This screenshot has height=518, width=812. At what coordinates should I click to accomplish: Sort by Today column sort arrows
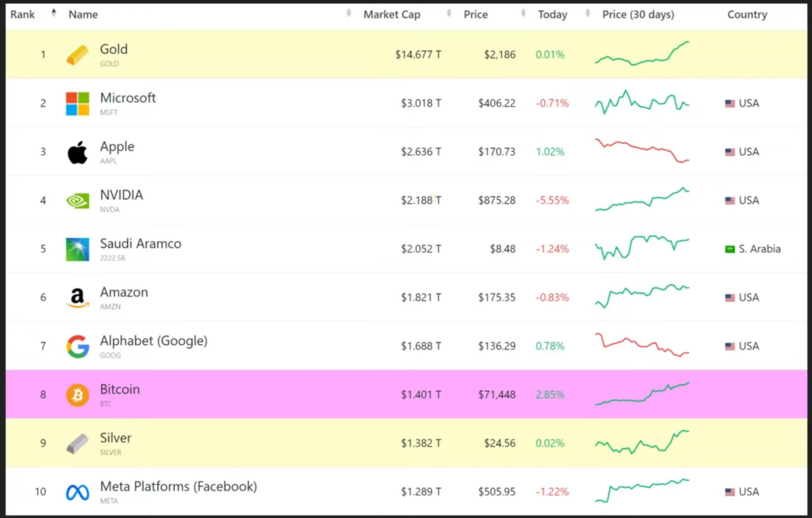tap(587, 13)
